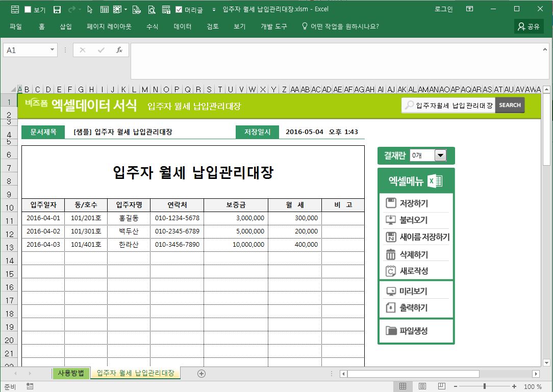Viewport: 553px width, 392px height.
Task: Click the 저장하기 save menu icon
Action: pyautogui.click(x=391, y=203)
